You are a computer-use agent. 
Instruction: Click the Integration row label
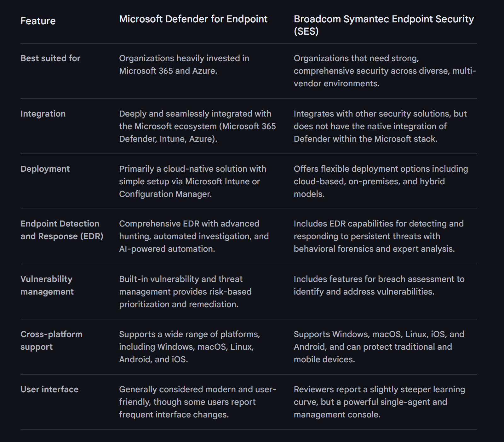[x=43, y=114]
